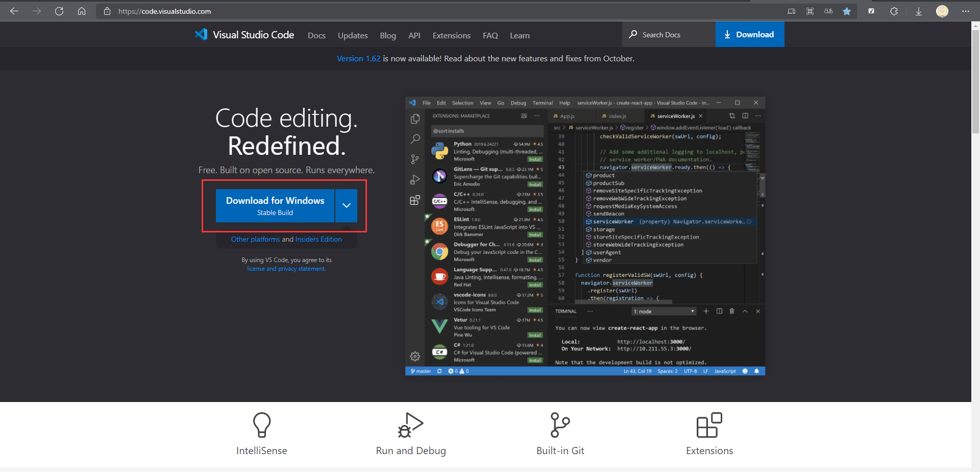The height and width of the screenshot is (472, 980).
Task: Click kill terminal trash icon in screenshot
Action: [732, 311]
